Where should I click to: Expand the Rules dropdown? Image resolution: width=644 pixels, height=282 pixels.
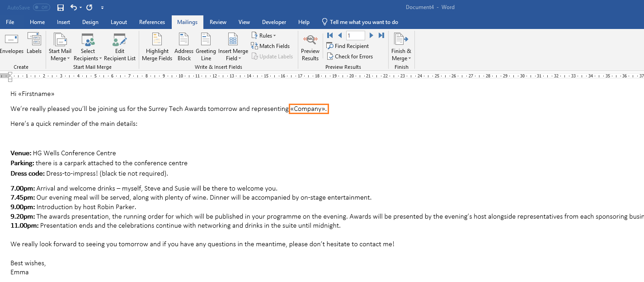point(263,35)
